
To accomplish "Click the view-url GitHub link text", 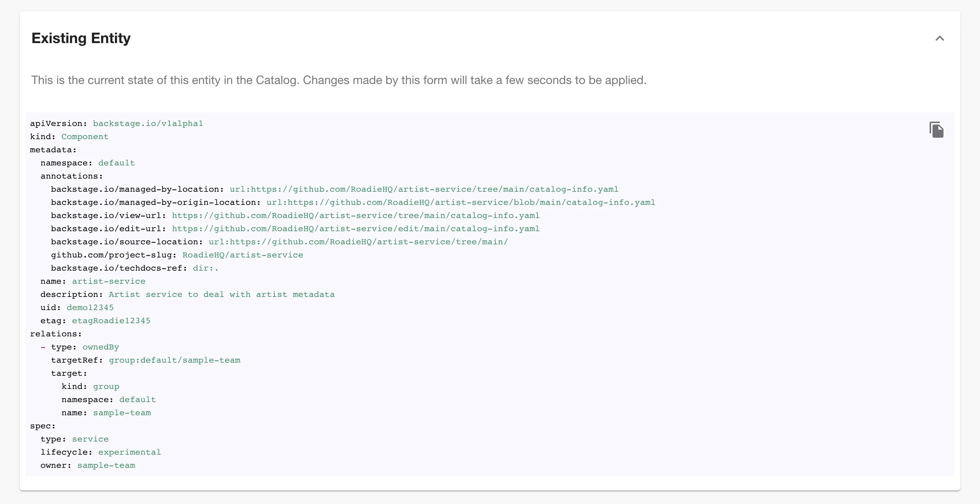I will pyautogui.click(x=355, y=215).
